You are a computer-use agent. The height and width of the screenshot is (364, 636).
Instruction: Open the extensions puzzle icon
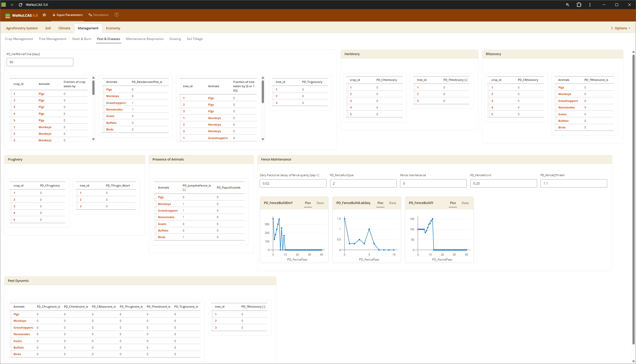tap(579, 5)
